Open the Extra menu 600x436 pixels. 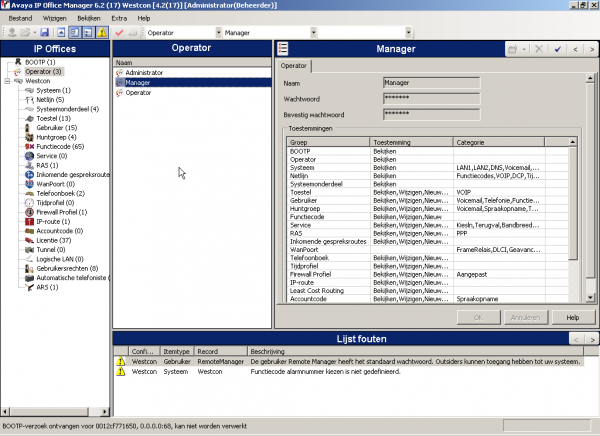(x=119, y=18)
